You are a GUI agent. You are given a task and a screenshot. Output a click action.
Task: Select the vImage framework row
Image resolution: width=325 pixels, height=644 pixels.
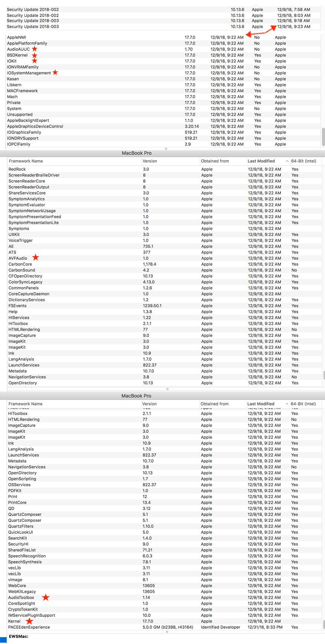click(x=165, y=579)
